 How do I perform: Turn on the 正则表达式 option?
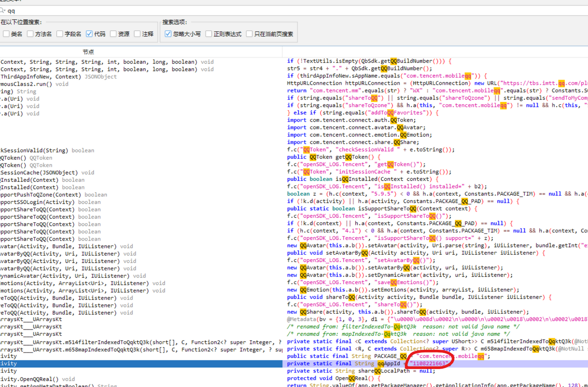click(209, 34)
